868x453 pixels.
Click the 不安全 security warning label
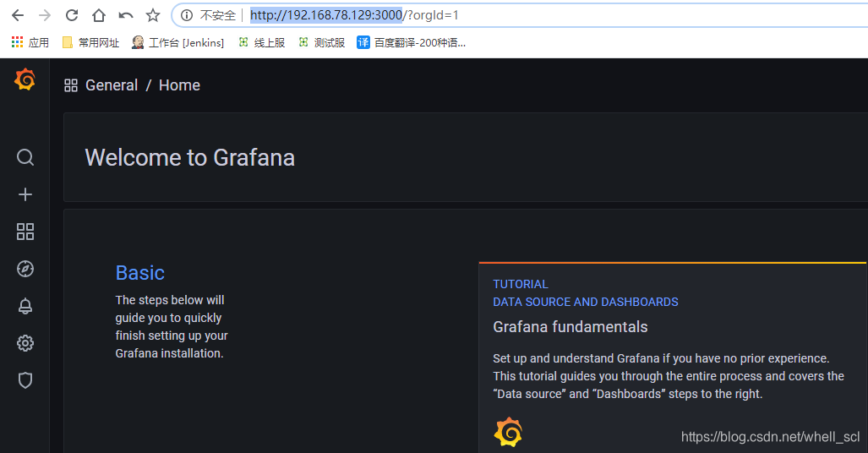[x=217, y=15]
